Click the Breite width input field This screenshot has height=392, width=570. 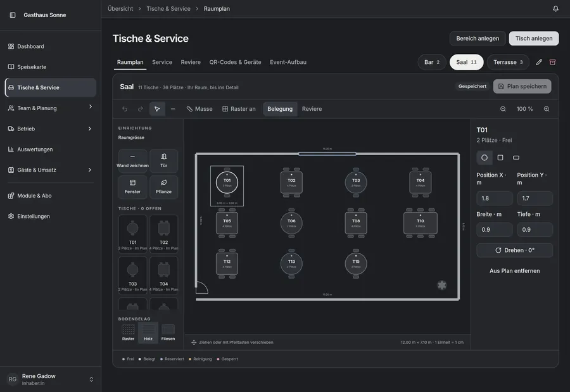point(495,230)
